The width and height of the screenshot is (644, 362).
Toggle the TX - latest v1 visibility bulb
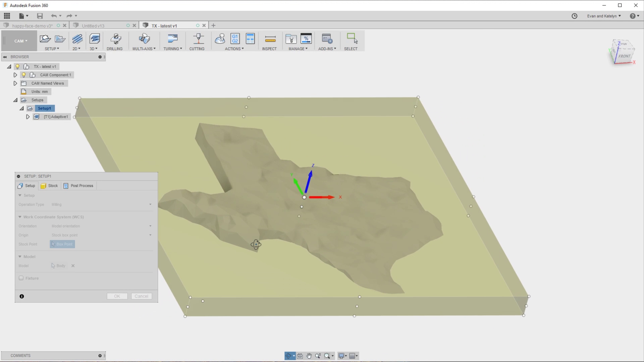coord(17,66)
